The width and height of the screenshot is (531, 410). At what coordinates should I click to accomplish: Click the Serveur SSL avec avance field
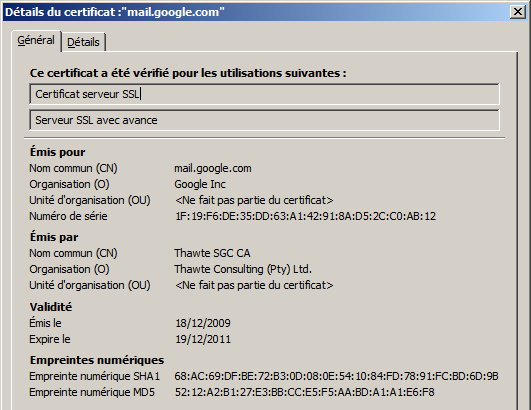[x=264, y=120]
